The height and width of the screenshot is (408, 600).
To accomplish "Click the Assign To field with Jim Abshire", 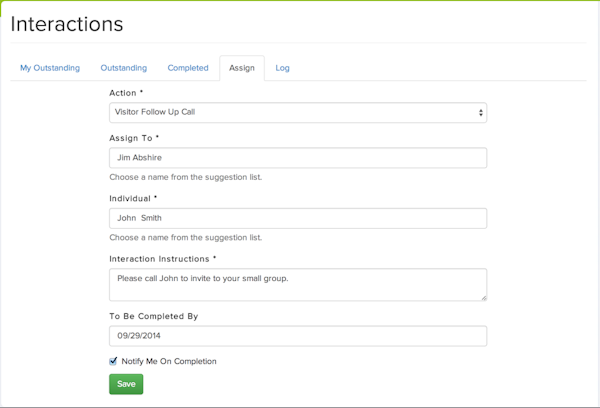I will point(298,158).
